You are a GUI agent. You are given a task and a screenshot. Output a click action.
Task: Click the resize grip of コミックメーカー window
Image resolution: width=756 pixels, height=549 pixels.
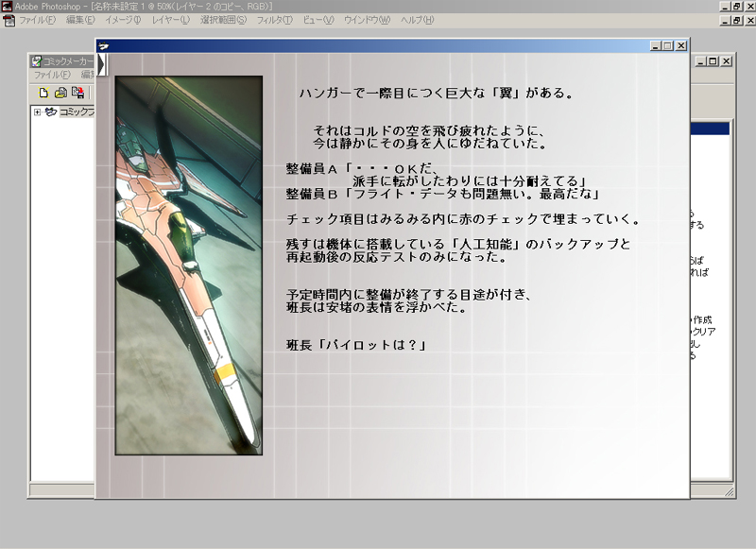pos(729,491)
